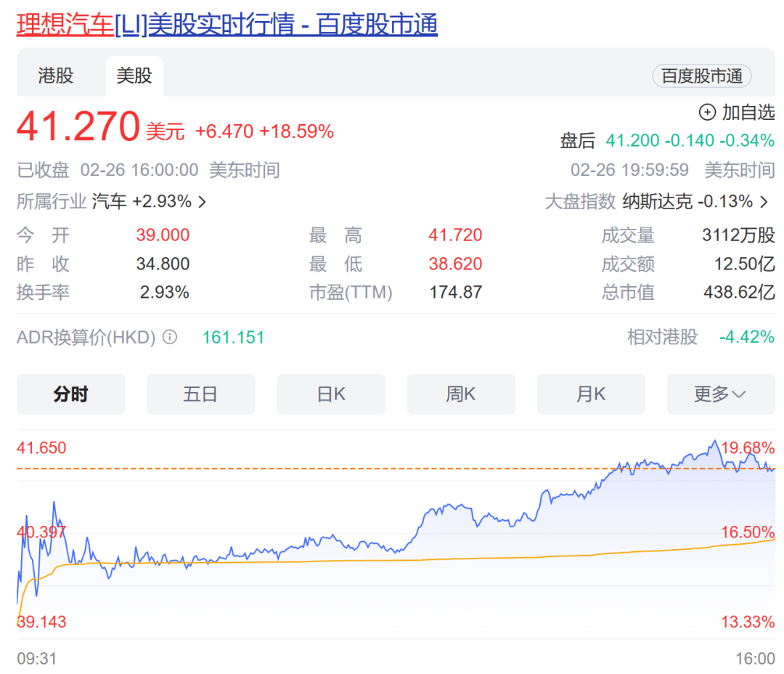
Task: Click the after-hours change -0.34%
Action: tap(747, 141)
